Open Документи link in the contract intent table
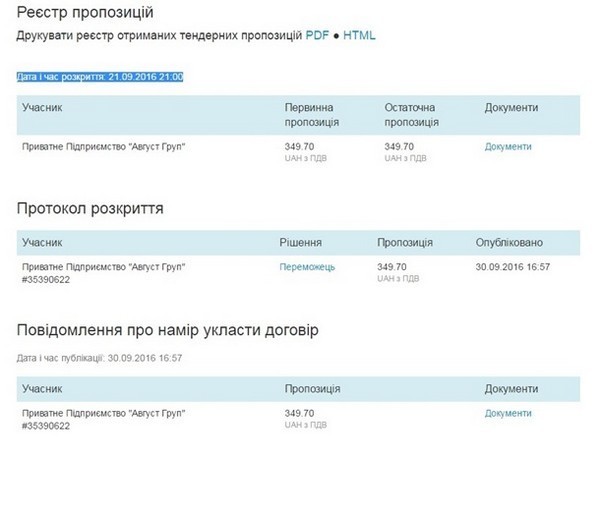Viewport: 600px width, 516px height. coord(508,413)
